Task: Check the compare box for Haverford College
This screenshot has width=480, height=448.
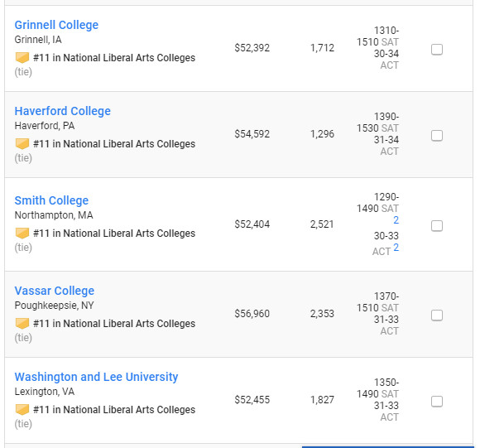Action: (436, 135)
